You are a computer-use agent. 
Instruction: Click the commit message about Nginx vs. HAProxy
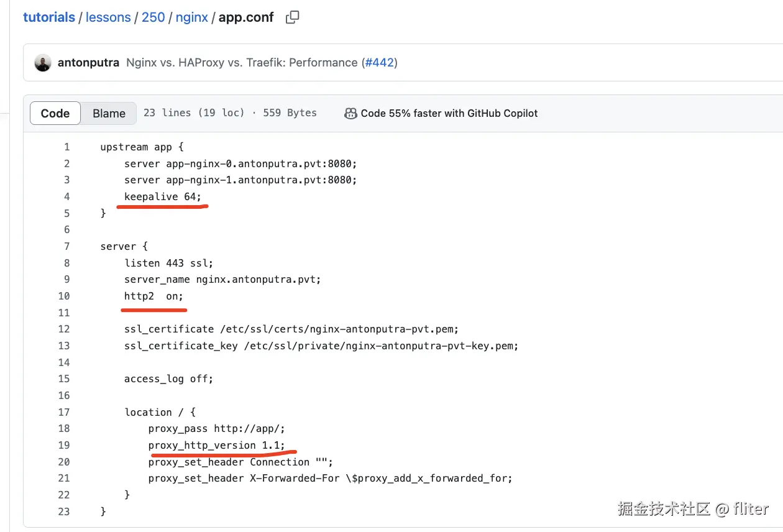click(x=242, y=63)
